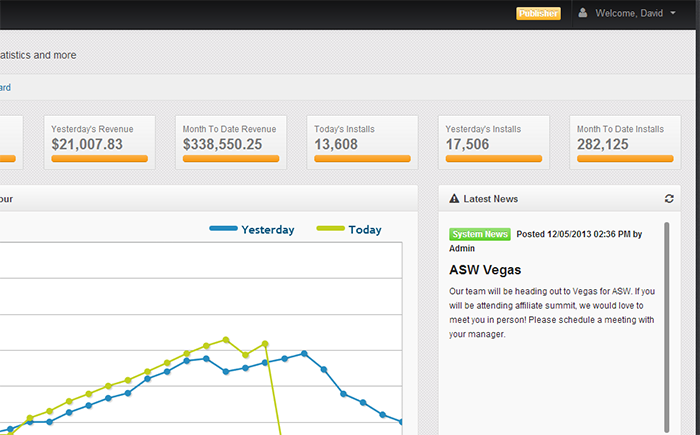Click the user silhouette icon in header
Viewport: 700px width, 435px height.
click(583, 13)
